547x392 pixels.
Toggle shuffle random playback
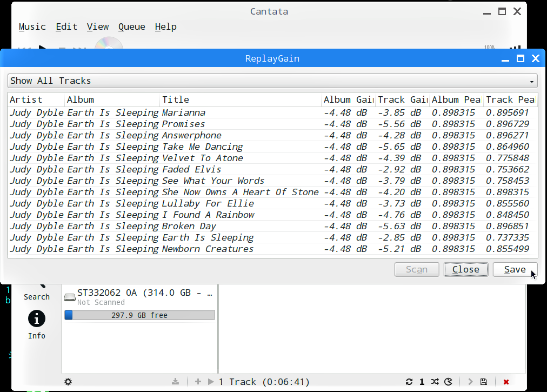(435, 382)
